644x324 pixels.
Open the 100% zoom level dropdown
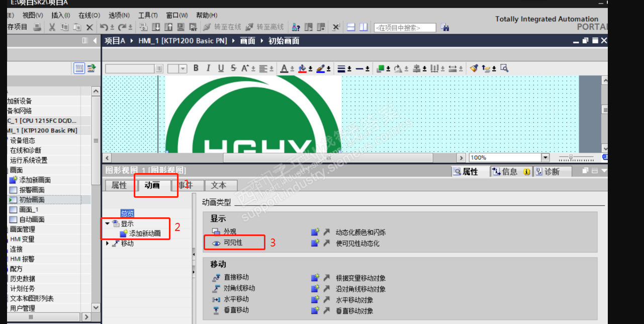[x=545, y=157]
